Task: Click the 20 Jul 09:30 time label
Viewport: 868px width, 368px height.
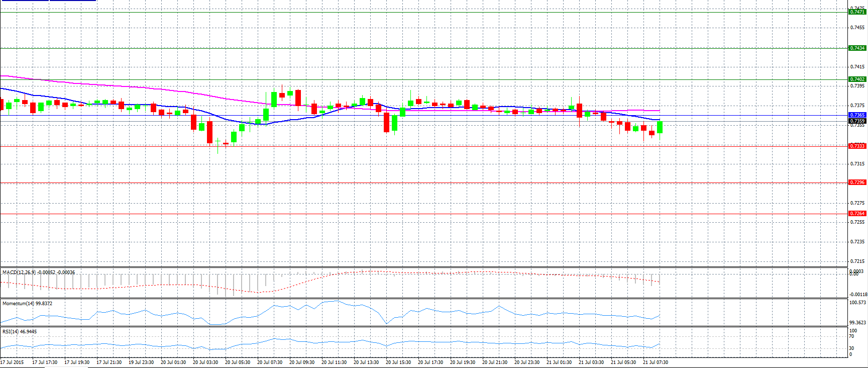Action: (302, 362)
